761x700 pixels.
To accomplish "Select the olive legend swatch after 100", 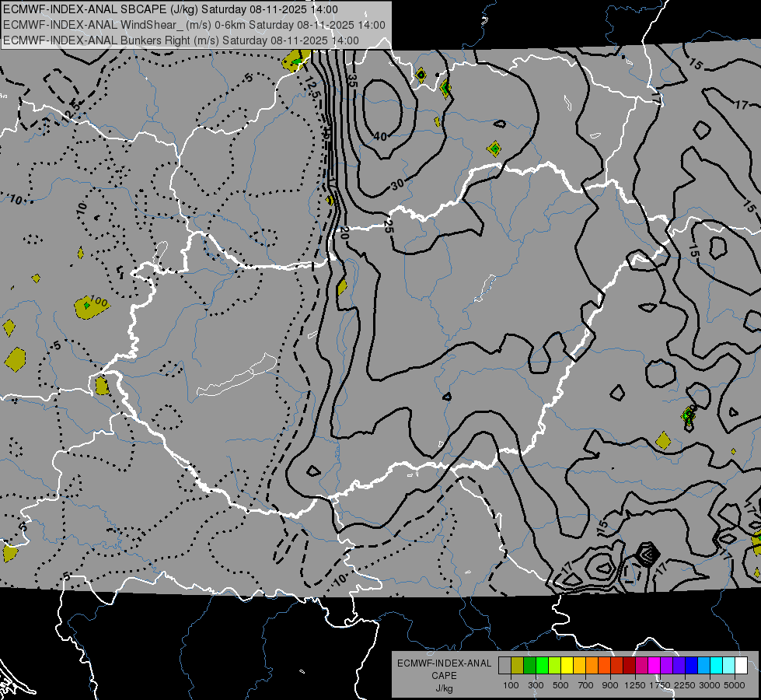I will [518, 665].
